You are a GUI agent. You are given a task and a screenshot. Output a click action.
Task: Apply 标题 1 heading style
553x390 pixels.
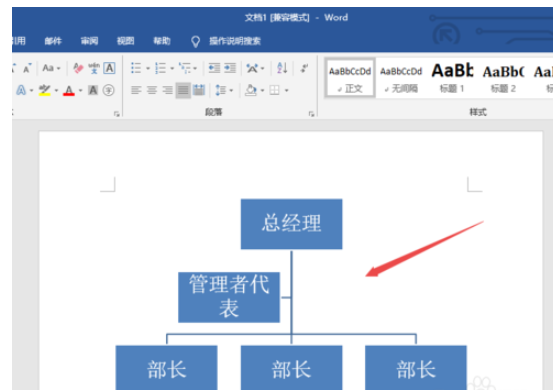452,78
